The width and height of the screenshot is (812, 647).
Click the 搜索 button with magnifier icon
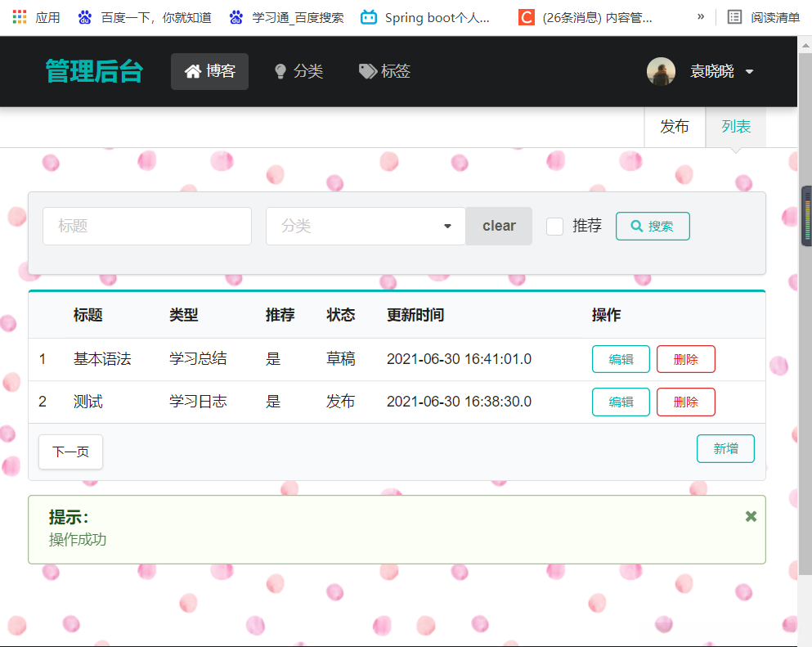[653, 226]
